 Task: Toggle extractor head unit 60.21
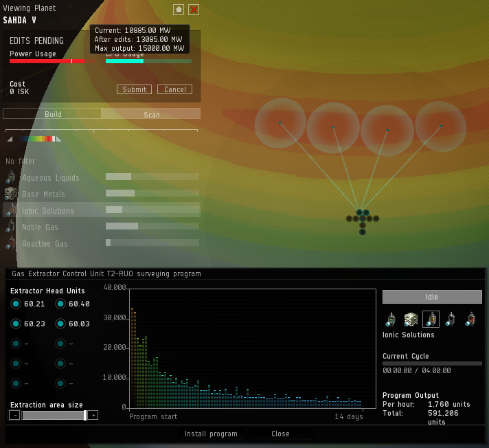point(16,304)
